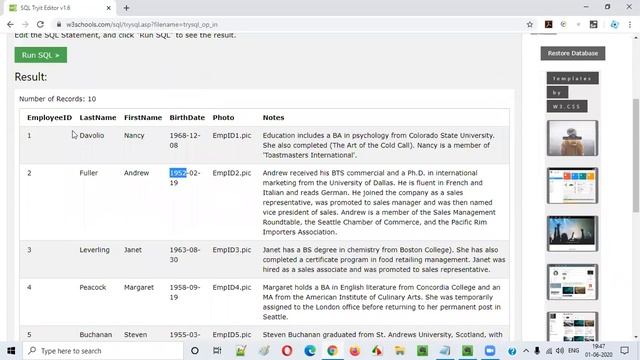Click the page vertical scrollbar
640x360 pixels.
[x=636, y=155]
